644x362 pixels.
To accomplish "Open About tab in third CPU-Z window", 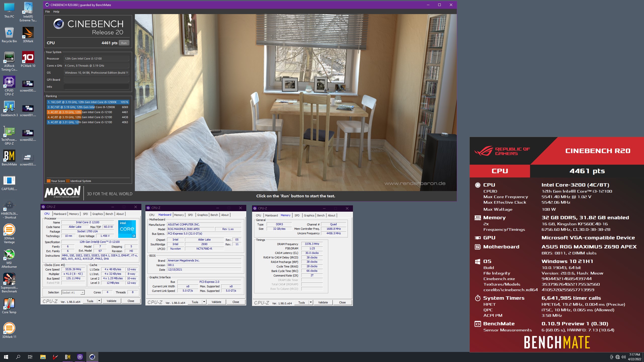I will (x=332, y=215).
